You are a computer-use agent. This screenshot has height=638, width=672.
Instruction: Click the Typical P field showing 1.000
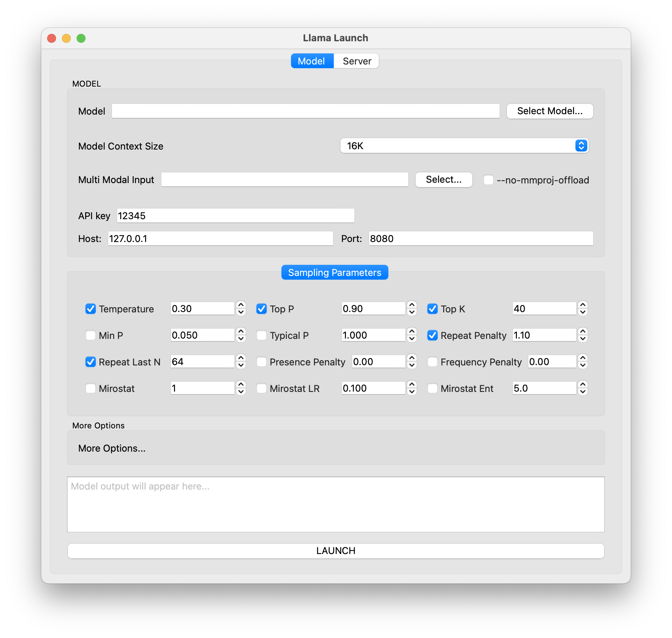[374, 335]
